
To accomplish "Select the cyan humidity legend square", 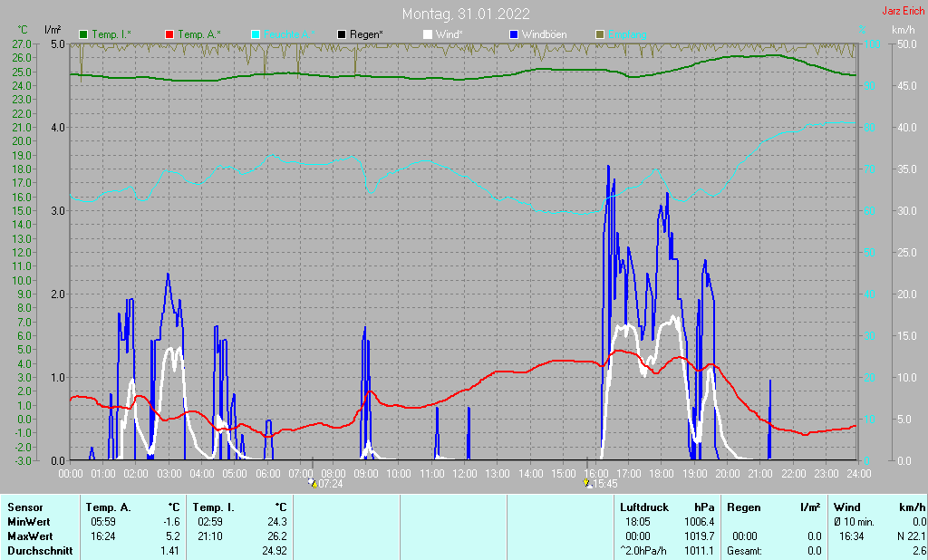I will tap(256, 34).
